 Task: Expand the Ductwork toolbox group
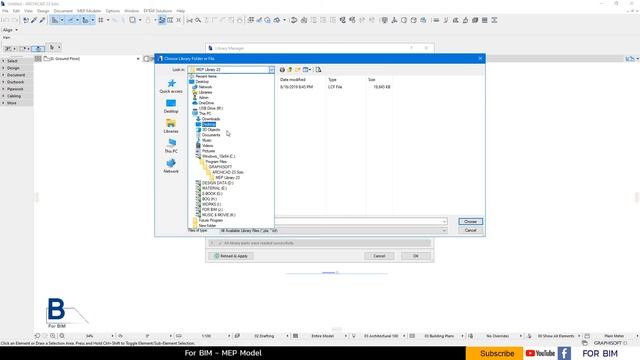tap(16, 82)
